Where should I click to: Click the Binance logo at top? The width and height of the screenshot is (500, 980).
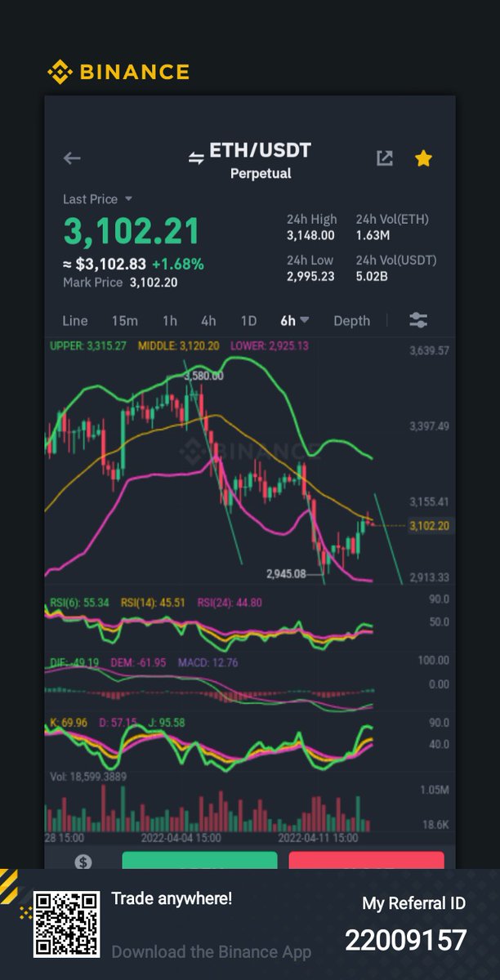118,72
